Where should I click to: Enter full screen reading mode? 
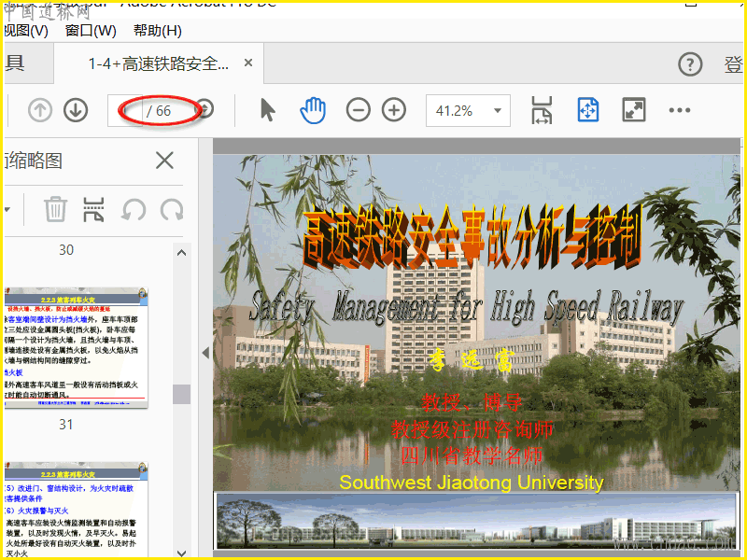[634, 110]
